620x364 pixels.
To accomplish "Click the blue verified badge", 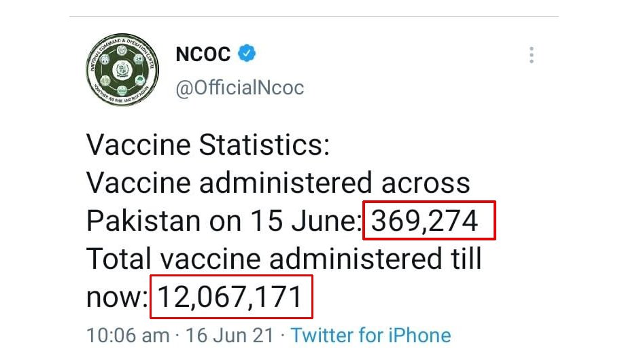I will pos(246,54).
